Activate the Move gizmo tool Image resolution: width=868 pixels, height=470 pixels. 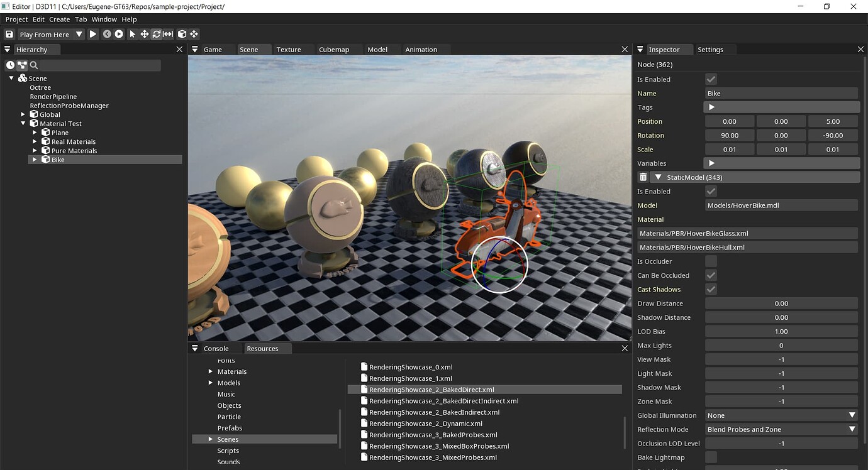pyautogui.click(x=145, y=35)
